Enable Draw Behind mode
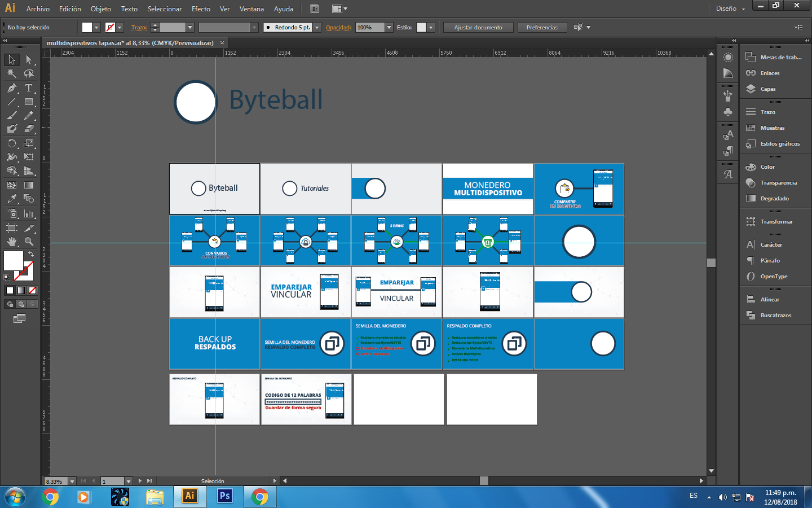This screenshot has width=812, height=508. tap(21, 304)
